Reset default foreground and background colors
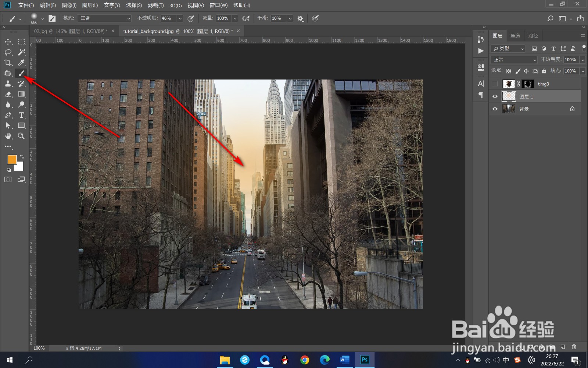588x368 pixels. pyautogui.click(x=9, y=170)
